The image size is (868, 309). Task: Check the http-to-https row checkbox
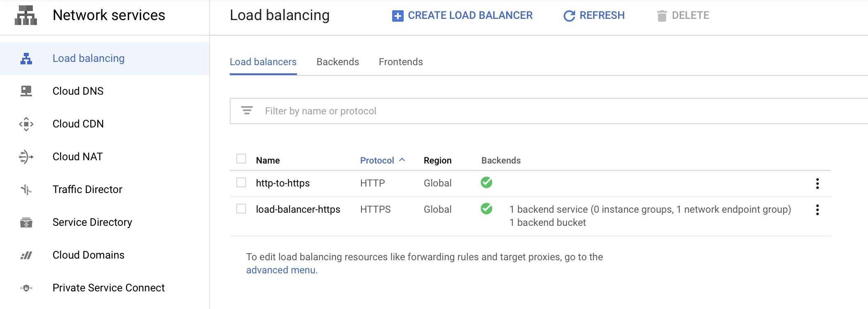click(241, 182)
